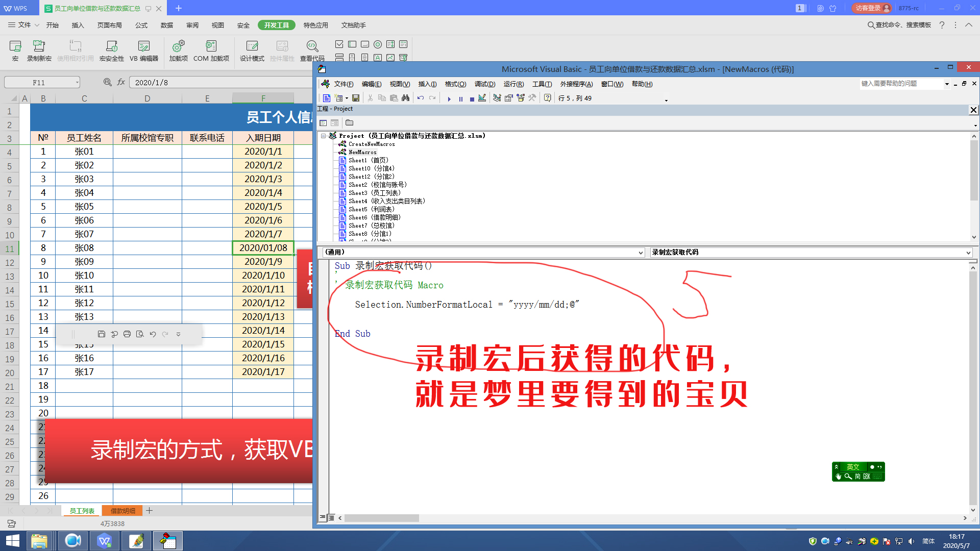The image size is (980, 551).
Task: Run the macro with the play icon
Action: click(x=449, y=98)
